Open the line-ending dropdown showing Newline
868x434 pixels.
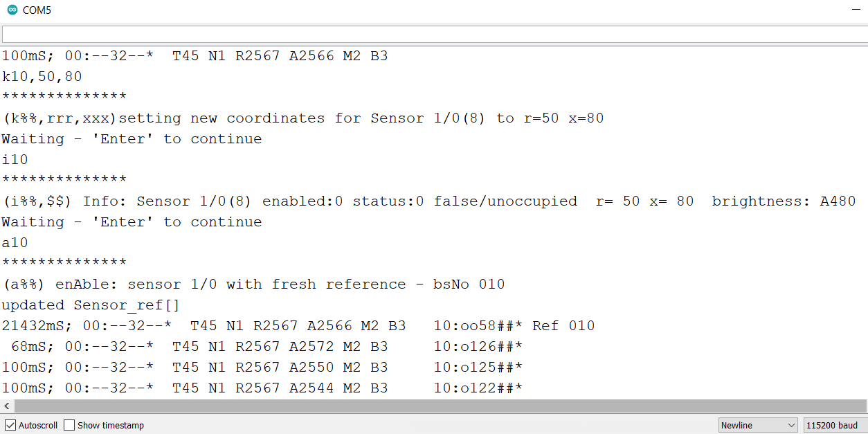(x=758, y=424)
